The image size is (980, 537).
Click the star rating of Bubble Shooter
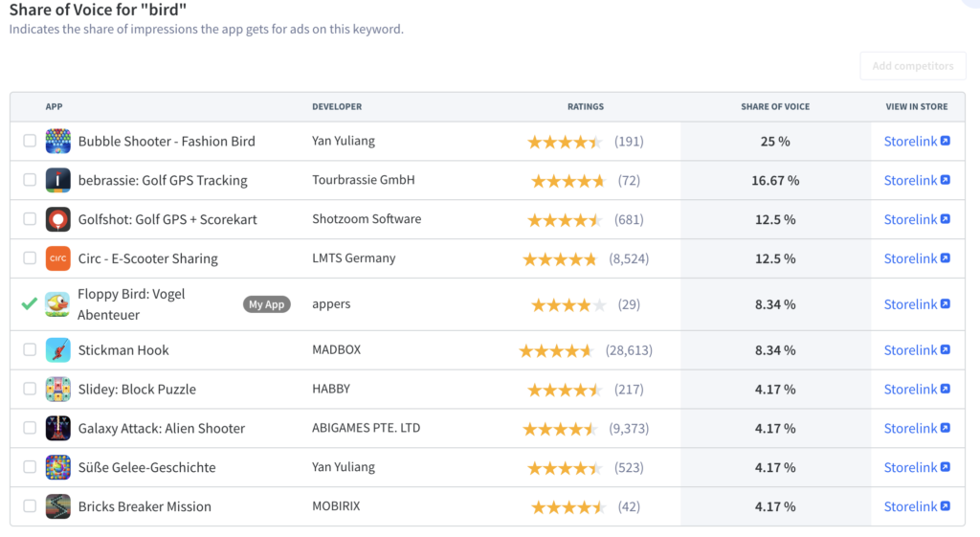point(565,142)
